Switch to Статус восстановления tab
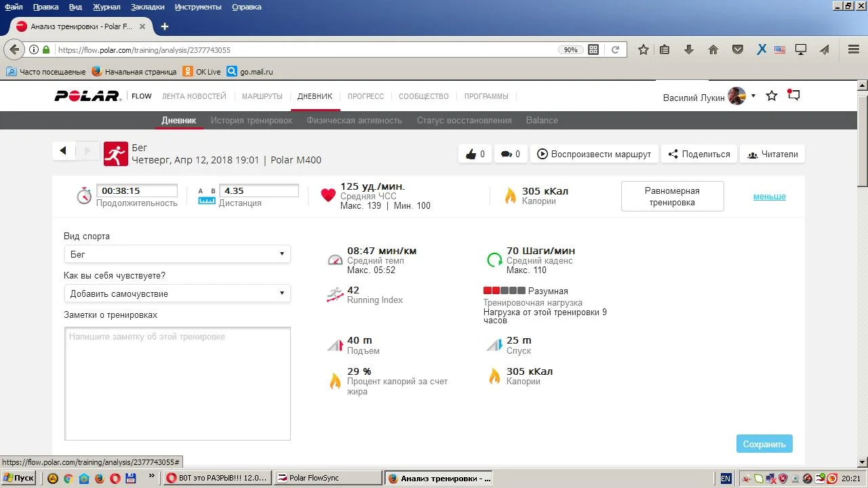The height and width of the screenshot is (488, 868). click(x=465, y=120)
